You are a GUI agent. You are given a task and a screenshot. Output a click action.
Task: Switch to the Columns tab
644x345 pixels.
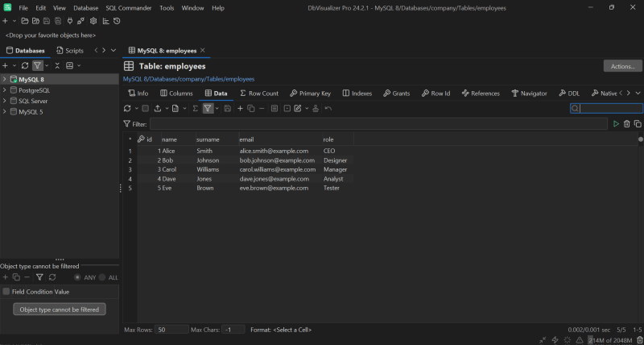pos(175,94)
